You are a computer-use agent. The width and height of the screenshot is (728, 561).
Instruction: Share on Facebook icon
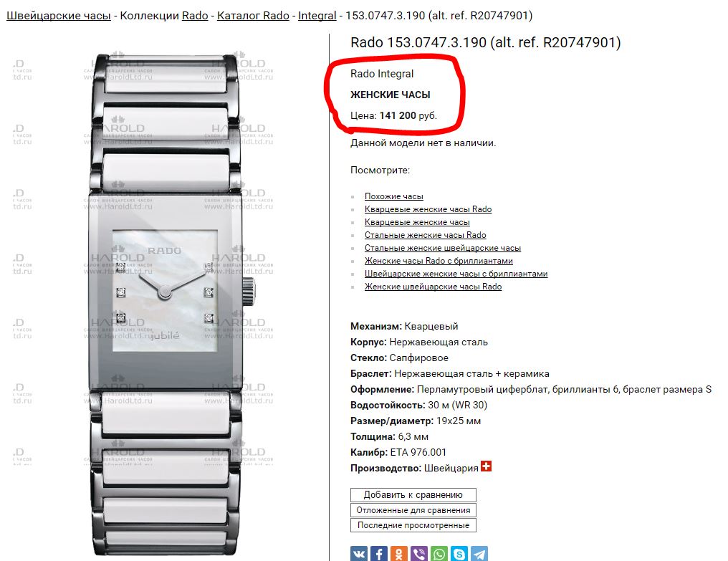379,554
